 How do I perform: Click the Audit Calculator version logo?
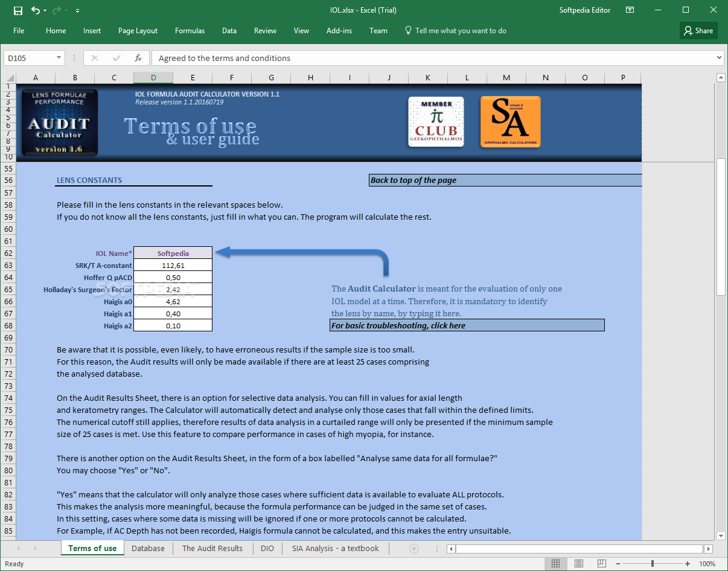(x=59, y=123)
